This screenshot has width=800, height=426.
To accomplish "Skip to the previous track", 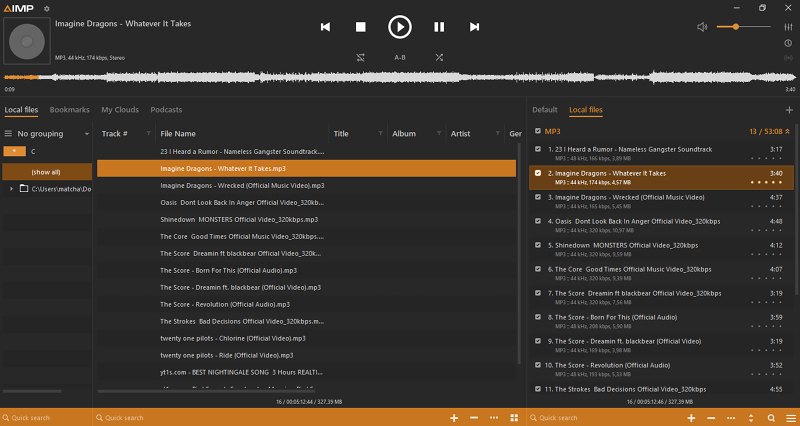I will (325, 27).
